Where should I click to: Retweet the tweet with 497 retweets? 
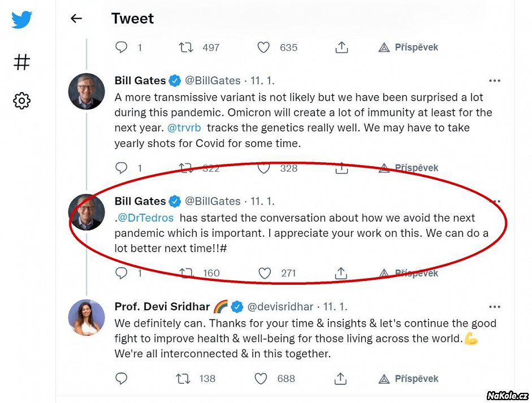186,47
